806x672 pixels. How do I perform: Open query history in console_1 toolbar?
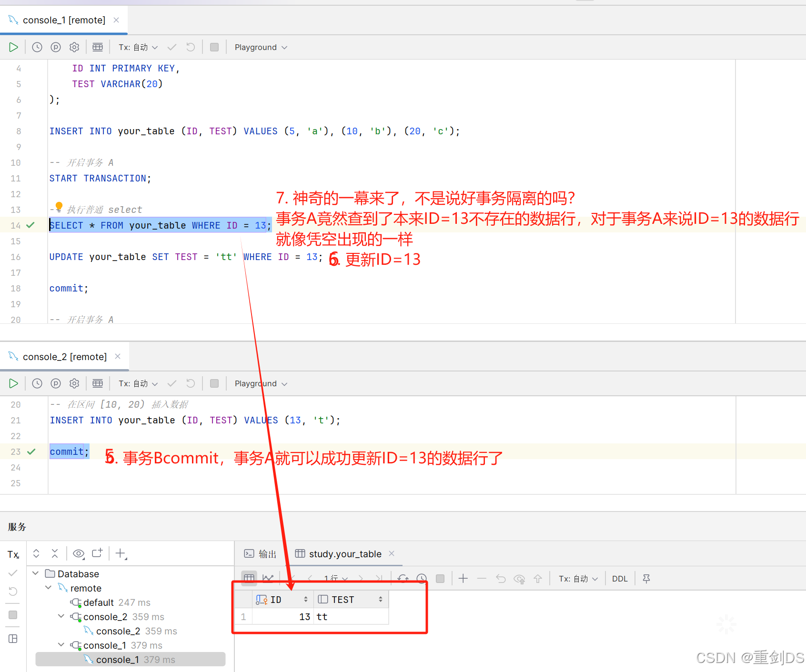(37, 47)
